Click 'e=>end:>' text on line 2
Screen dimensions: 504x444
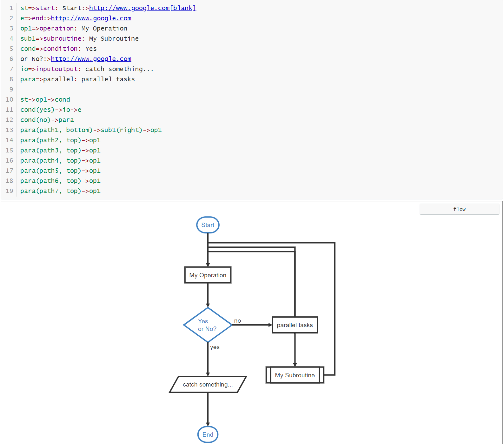click(x=36, y=18)
